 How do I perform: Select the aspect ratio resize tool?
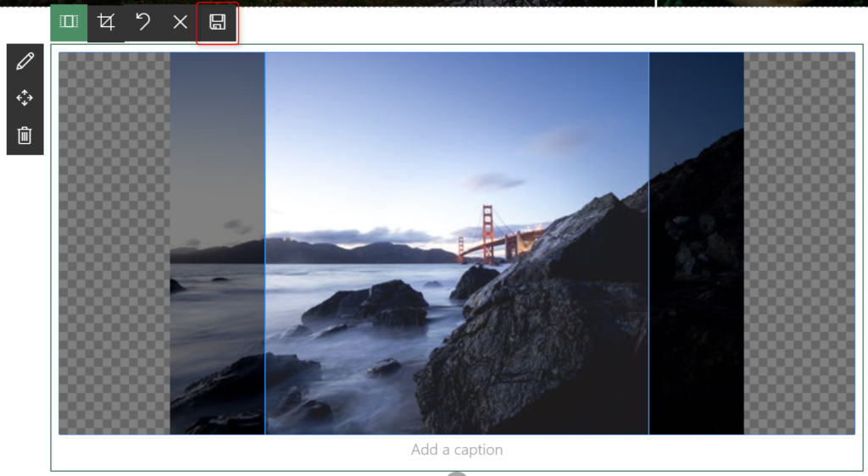pos(69,23)
